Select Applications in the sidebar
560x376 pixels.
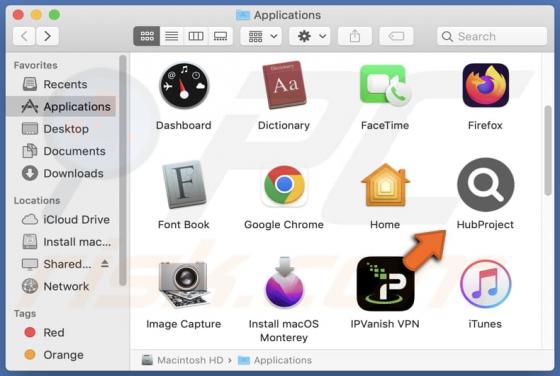coord(62,106)
